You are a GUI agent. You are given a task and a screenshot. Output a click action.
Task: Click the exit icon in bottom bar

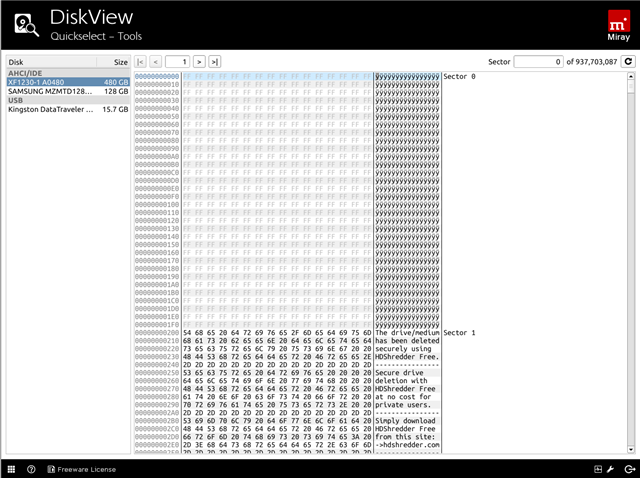pos(629,469)
